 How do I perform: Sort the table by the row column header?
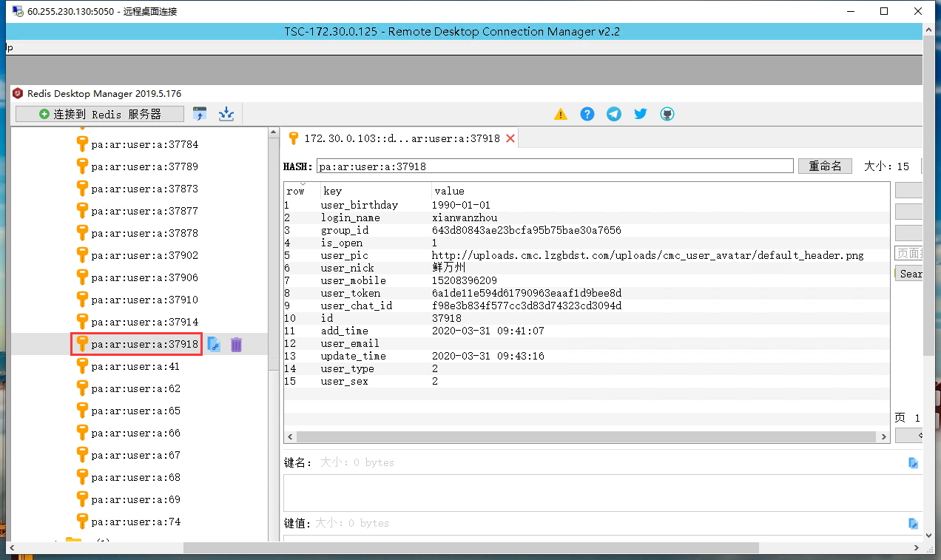(296, 191)
